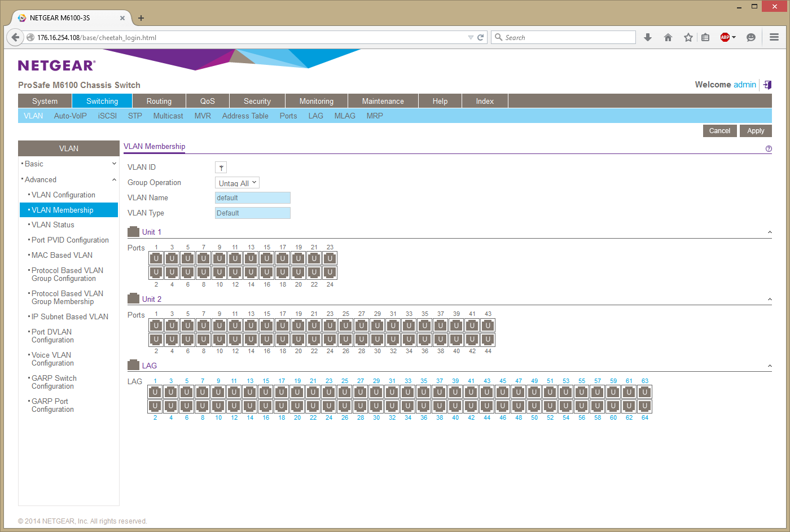Open the QoS tab
This screenshot has height=532, width=790.
tap(208, 101)
